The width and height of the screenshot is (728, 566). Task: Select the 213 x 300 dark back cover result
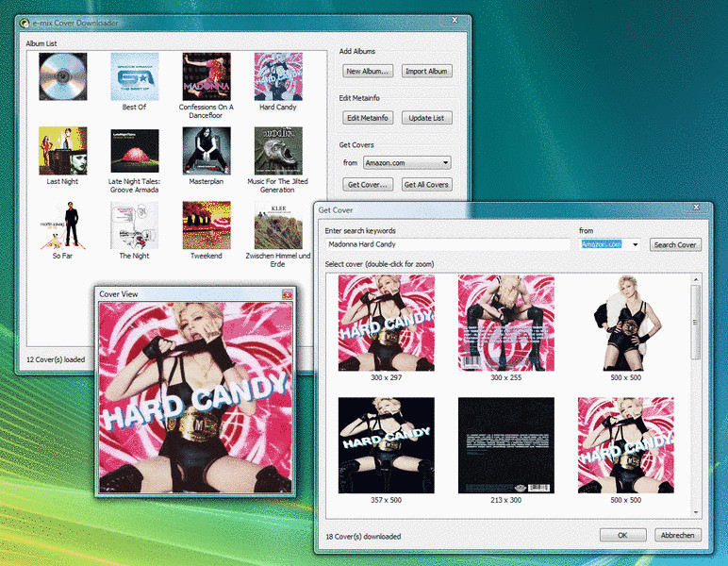pos(506,445)
